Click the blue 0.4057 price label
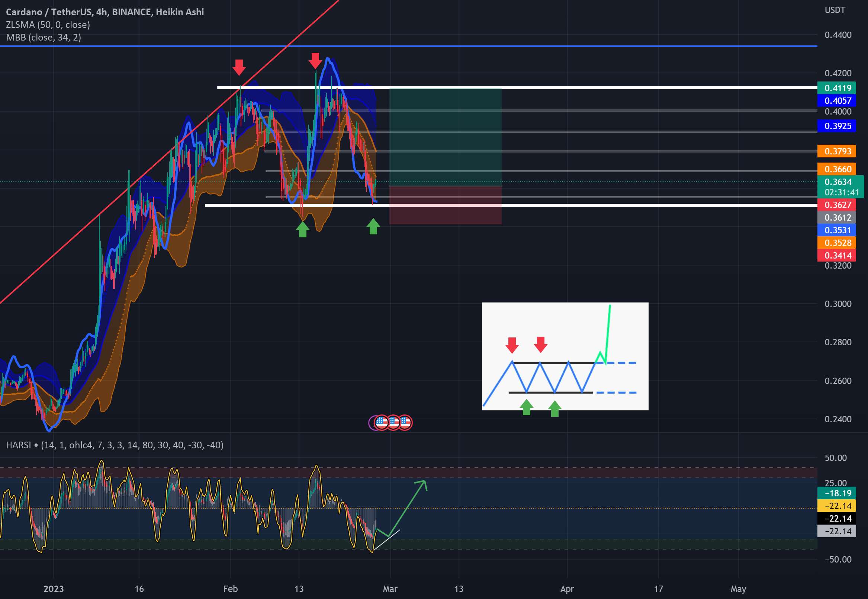Screen dimensions: 868x599 click(x=836, y=100)
